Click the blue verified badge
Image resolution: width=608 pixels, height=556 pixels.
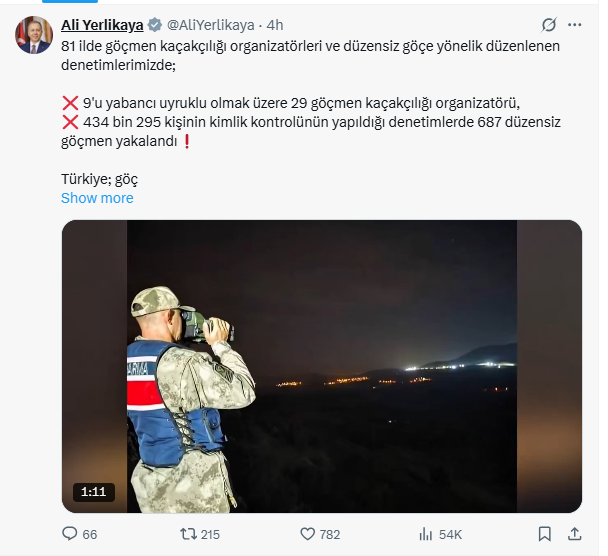pos(153,25)
